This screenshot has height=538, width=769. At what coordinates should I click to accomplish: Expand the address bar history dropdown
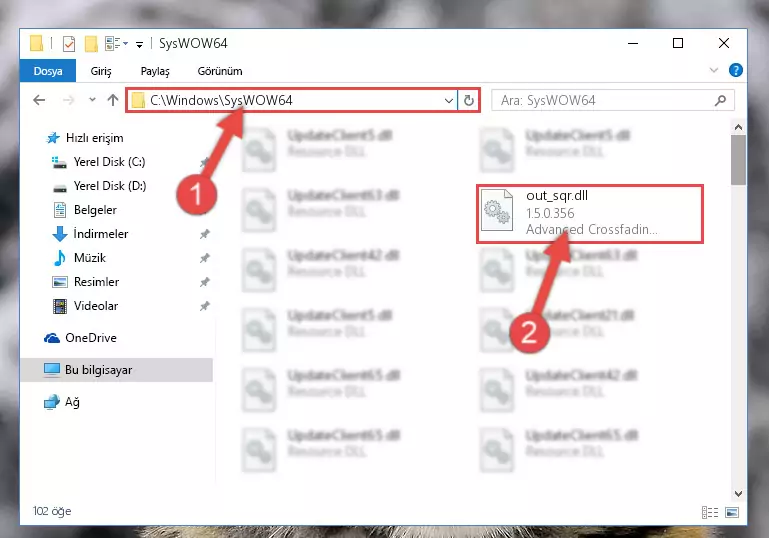tap(448, 101)
